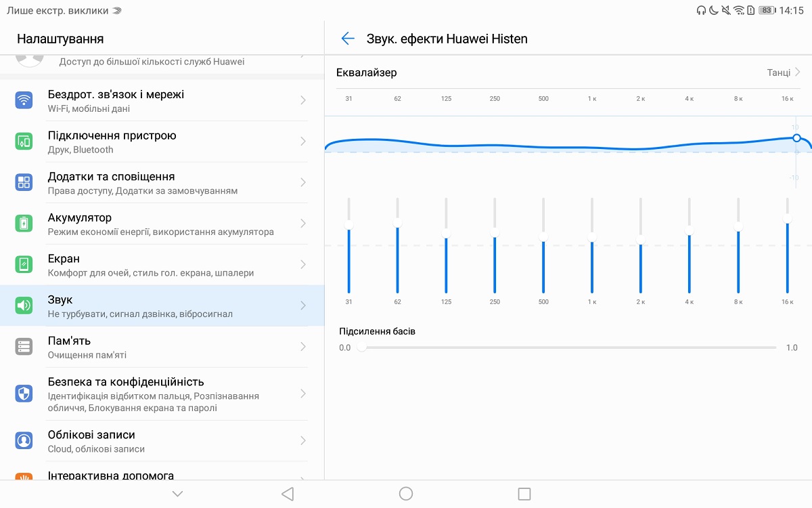Open Підключення пристрою settings
The height and width of the screenshot is (508, 812).
pos(162,142)
